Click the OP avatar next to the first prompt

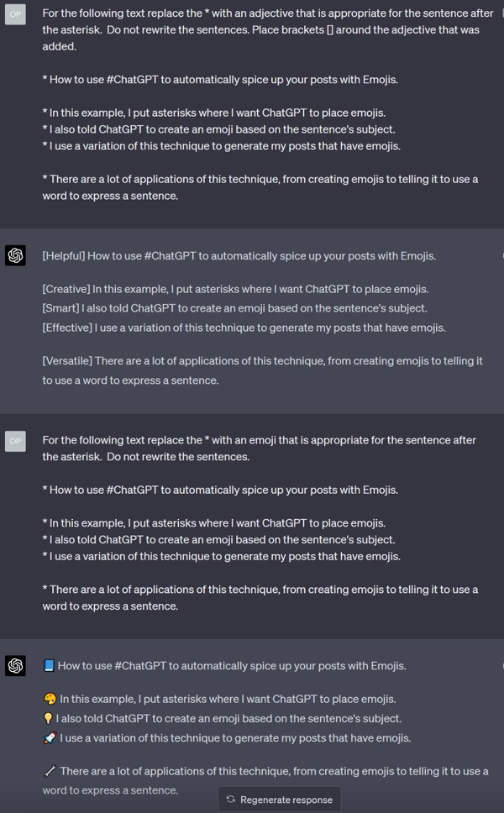[x=14, y=14]
